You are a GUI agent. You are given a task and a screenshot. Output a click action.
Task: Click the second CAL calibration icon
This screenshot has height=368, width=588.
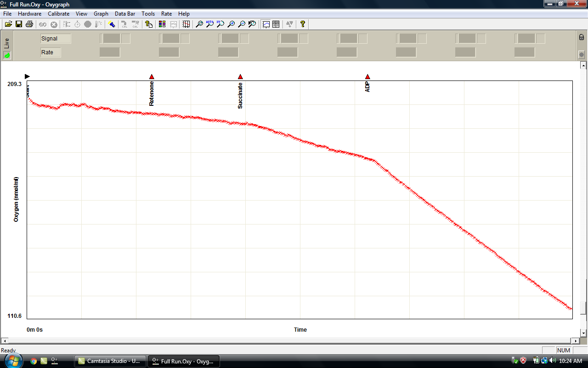click(x=135, y=24)
